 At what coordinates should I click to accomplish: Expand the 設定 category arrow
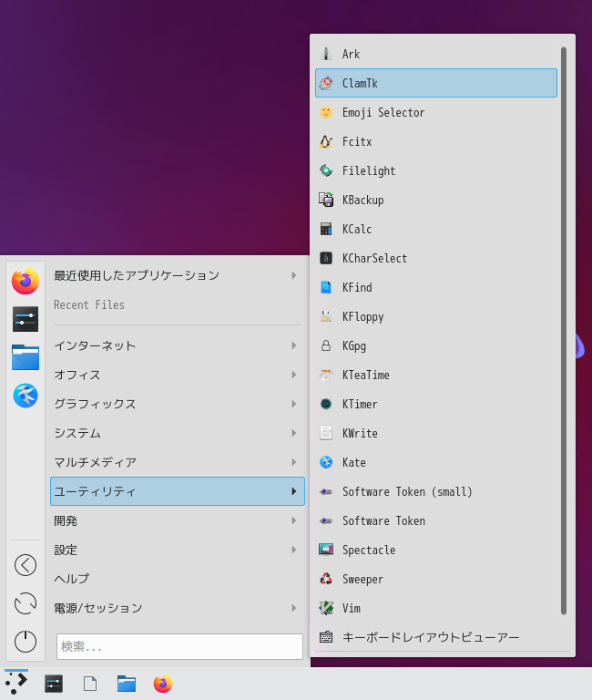pos(294,550)
